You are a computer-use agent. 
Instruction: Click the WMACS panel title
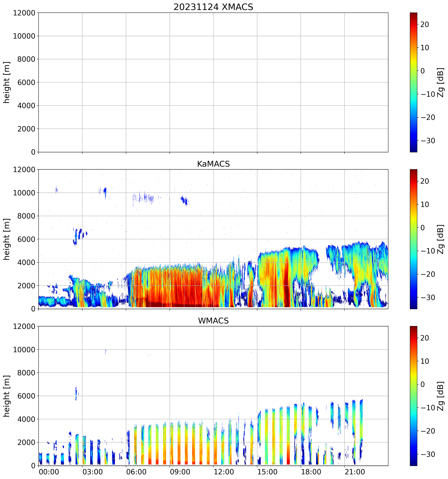[213, 321]
